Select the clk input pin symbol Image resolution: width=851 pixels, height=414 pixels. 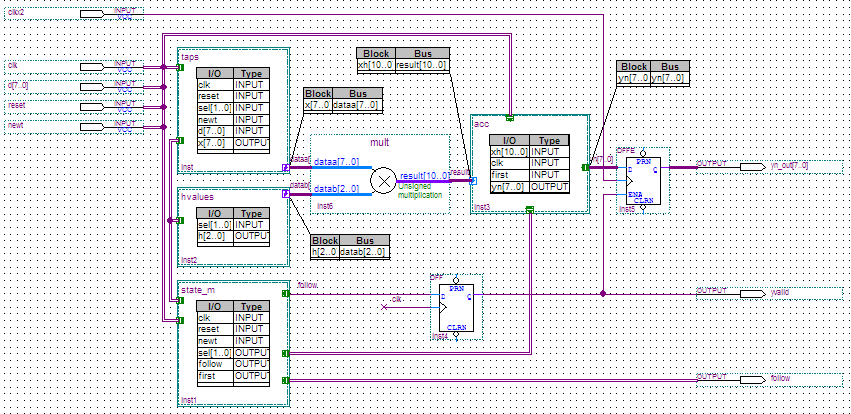coord(92,67)
